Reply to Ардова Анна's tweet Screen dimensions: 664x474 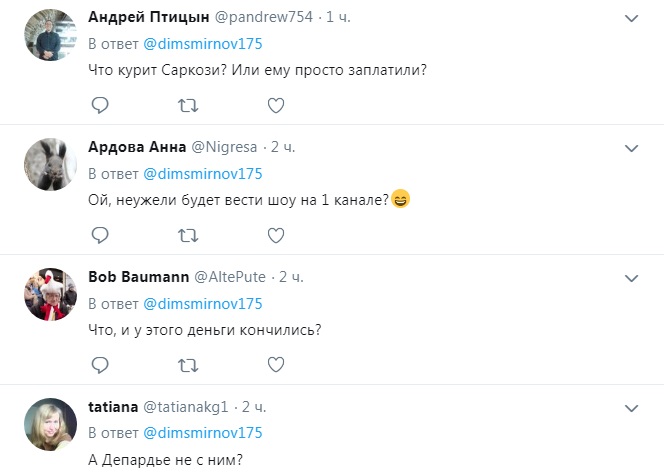[x=99, y=235]
